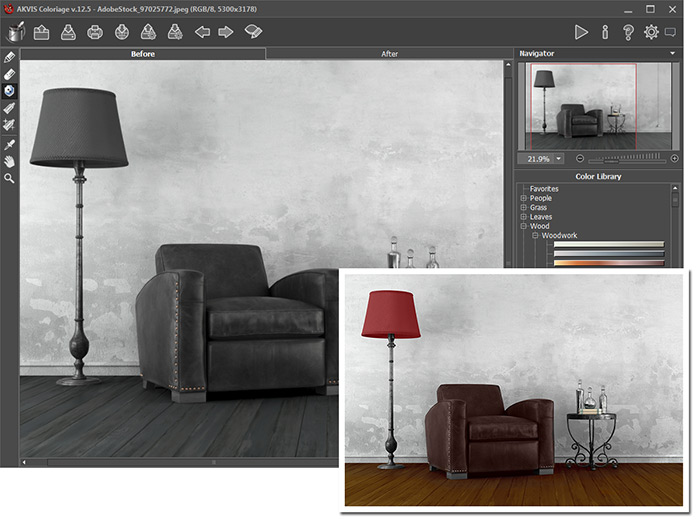Image resolution: width=700 pixels, height=525 pixels.
Task: Run colorization with the play button
Action: click(581, 32)
